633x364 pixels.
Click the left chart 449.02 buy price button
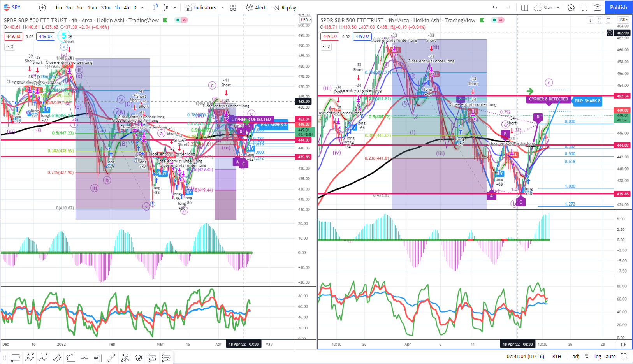click(46, 37)
